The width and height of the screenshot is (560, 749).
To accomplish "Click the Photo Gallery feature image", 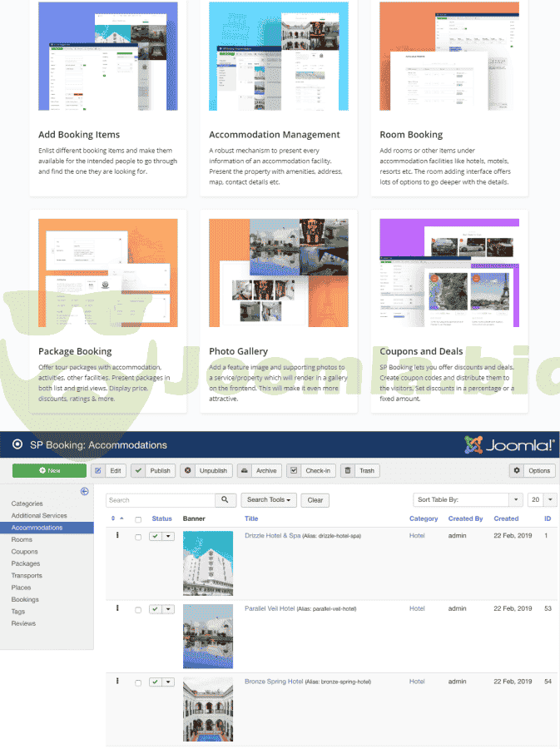I will (279, 273).
